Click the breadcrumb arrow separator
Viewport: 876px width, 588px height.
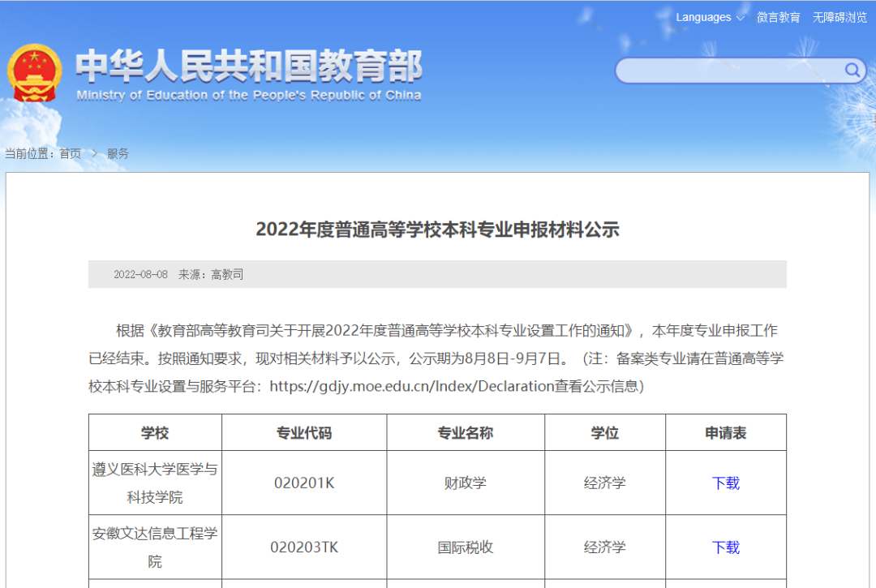tap(94, 154)
